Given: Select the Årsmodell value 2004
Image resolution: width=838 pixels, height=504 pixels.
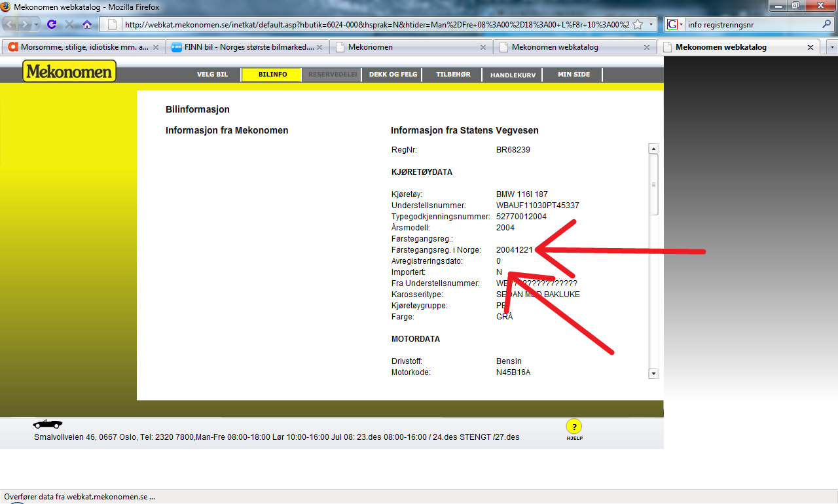Looking at the screenshot, I should 505,227.
